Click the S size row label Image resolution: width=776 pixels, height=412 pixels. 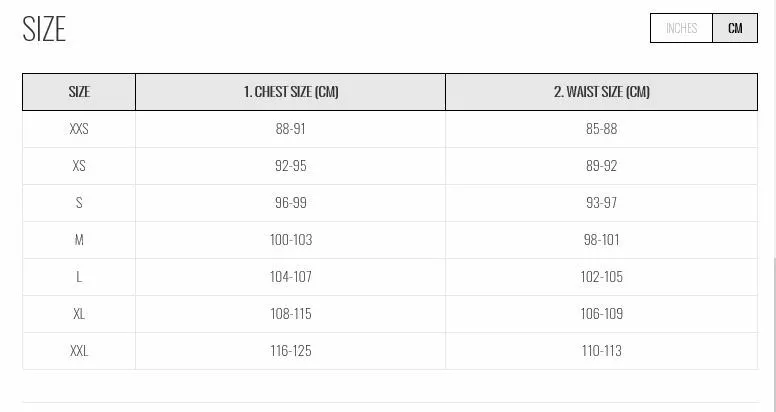point(79,203)
